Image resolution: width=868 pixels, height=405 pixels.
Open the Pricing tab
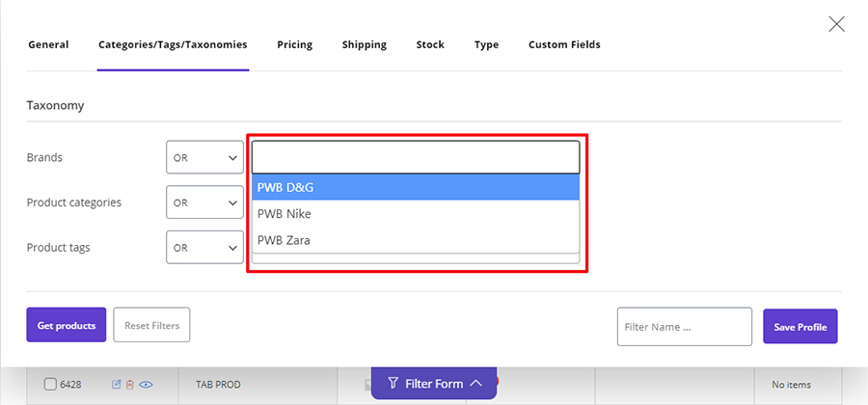pos(294,44)
